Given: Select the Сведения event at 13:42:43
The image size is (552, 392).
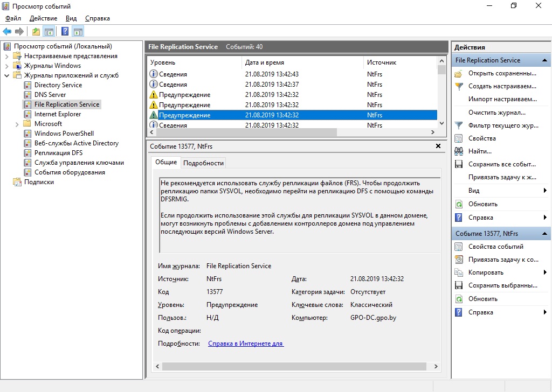Looking at the screenshot, I should click(x=292, y=74).
